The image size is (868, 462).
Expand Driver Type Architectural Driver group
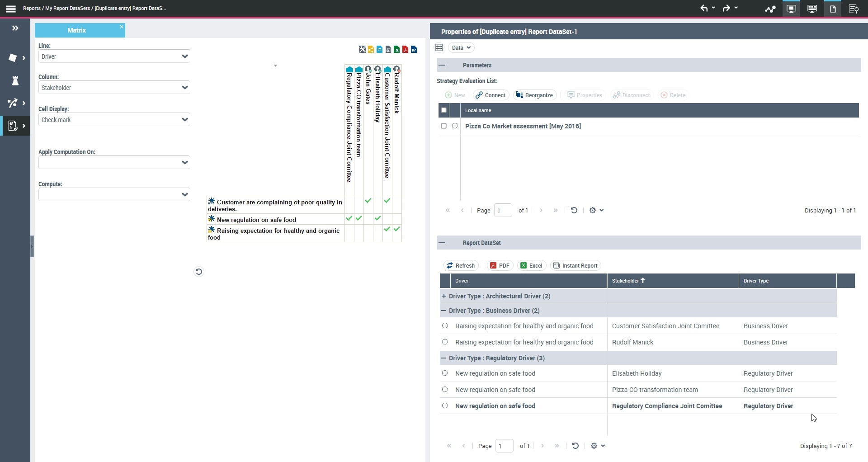(x=444, y=296)
